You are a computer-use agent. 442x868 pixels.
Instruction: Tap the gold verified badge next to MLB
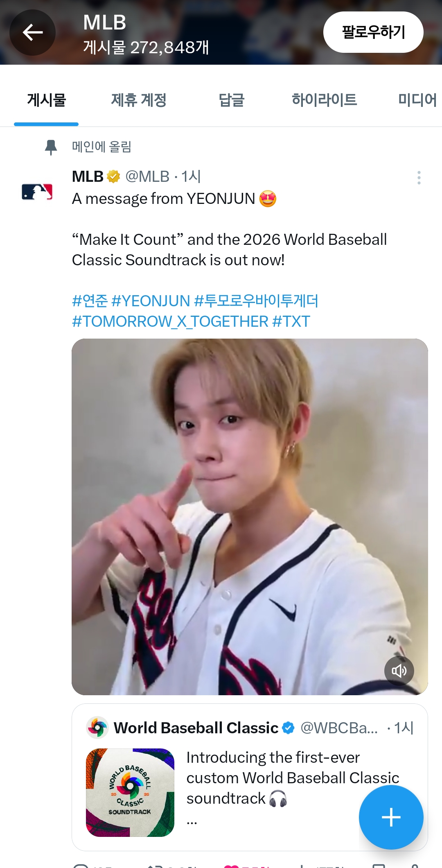pos(113,176)
